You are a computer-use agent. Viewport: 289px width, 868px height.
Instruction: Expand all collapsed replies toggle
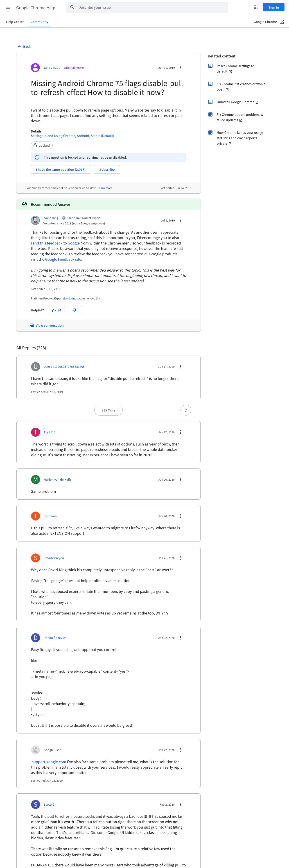pos(186,410)
